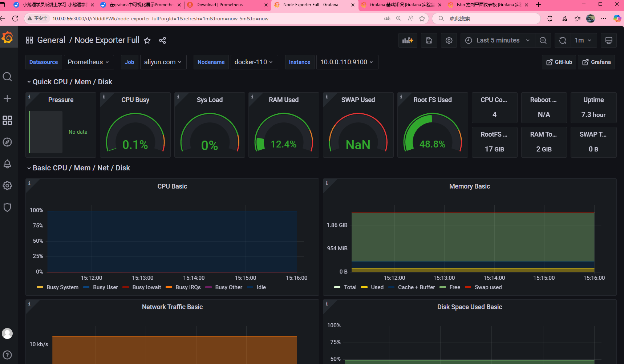This screenshot has height=364, width=624.
Task: Open the Grafana home logo
Action: (x=7, y=37)
